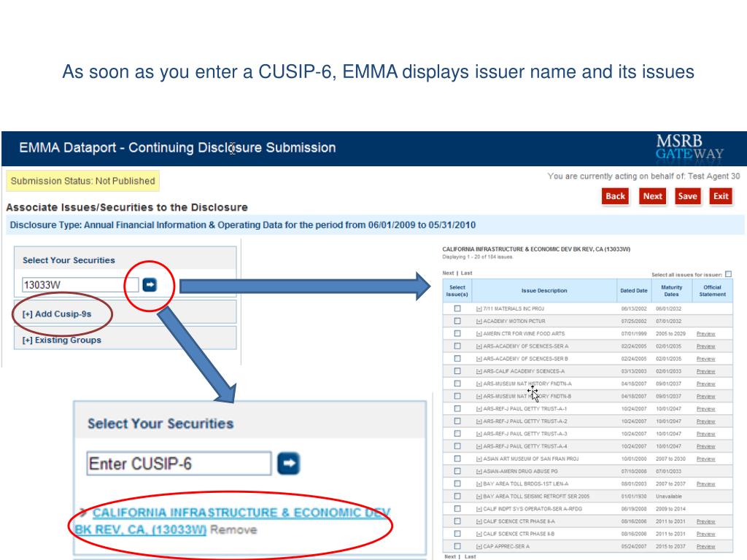Viewport: 747px width, 560px height.
Task: Select the ARS-CALIF ACADEMY SCIENCES-A checkbox
Action: pyautogui.click(x=457, y=371)
